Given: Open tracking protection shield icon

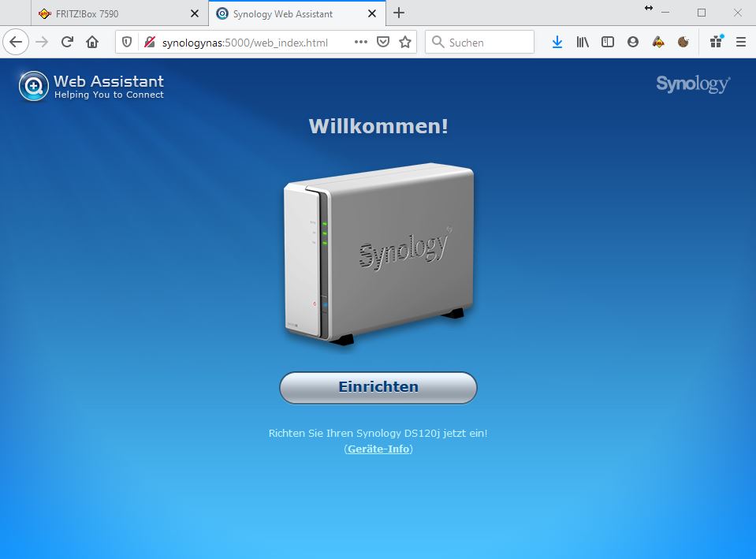Looking at the screenshot, I should (x=127, y=43).
